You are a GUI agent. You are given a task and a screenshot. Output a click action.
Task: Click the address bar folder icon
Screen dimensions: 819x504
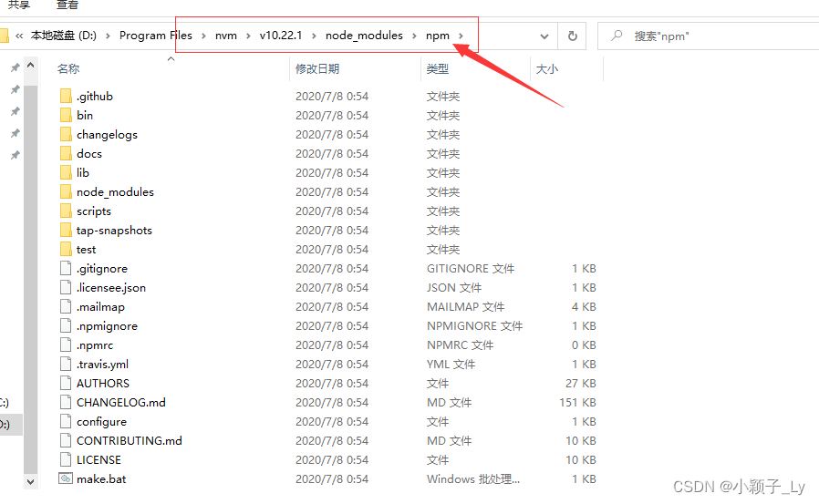pyautogui.click(x=4, y=36)
